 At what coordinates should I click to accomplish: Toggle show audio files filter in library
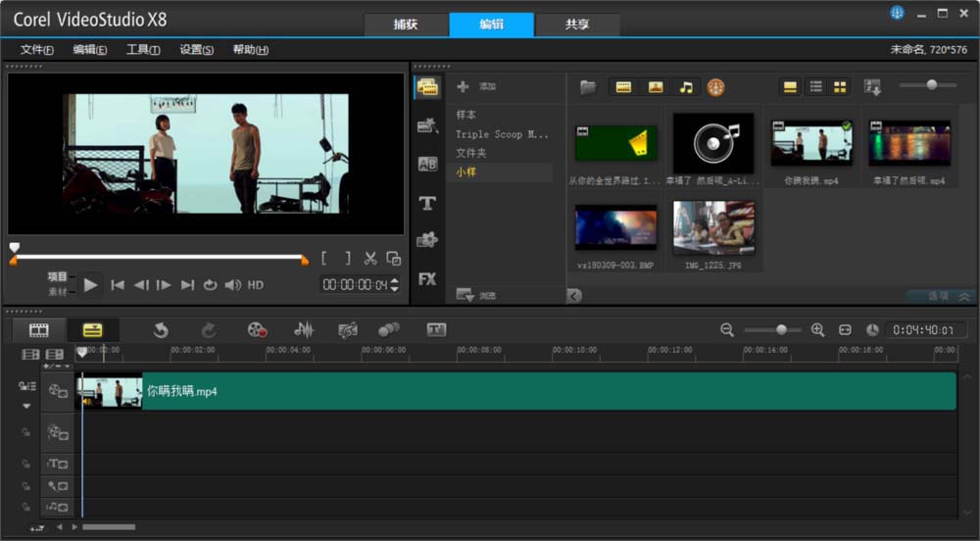(x=686, y=87)
